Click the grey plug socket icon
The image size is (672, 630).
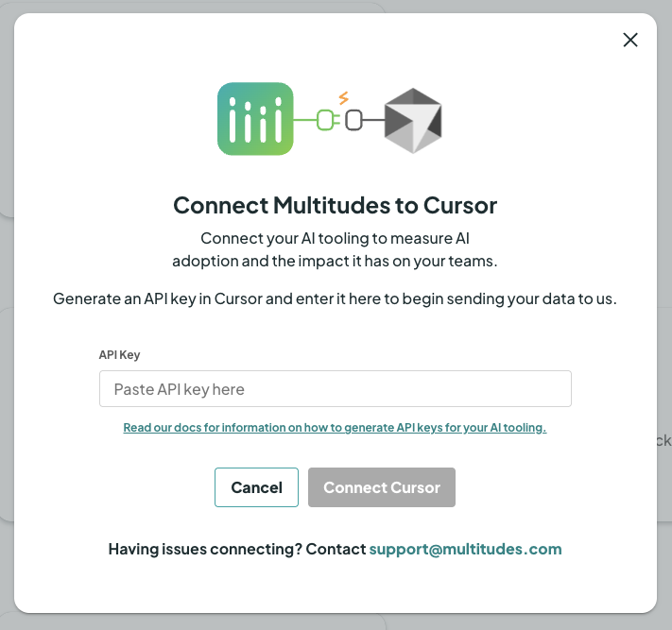click(353, 120)
